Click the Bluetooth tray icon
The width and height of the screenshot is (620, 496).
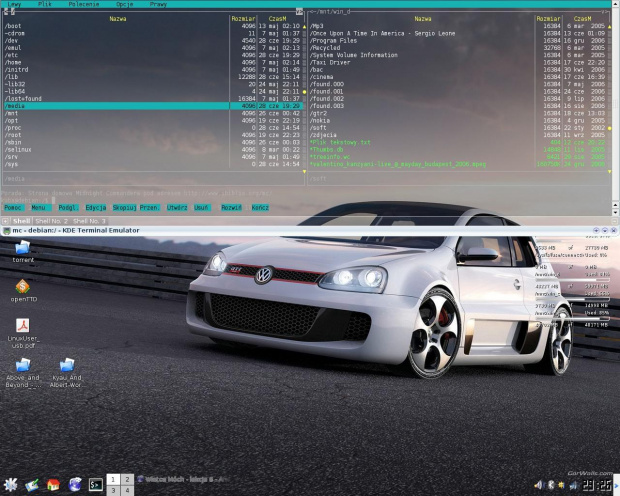point(550,485)
